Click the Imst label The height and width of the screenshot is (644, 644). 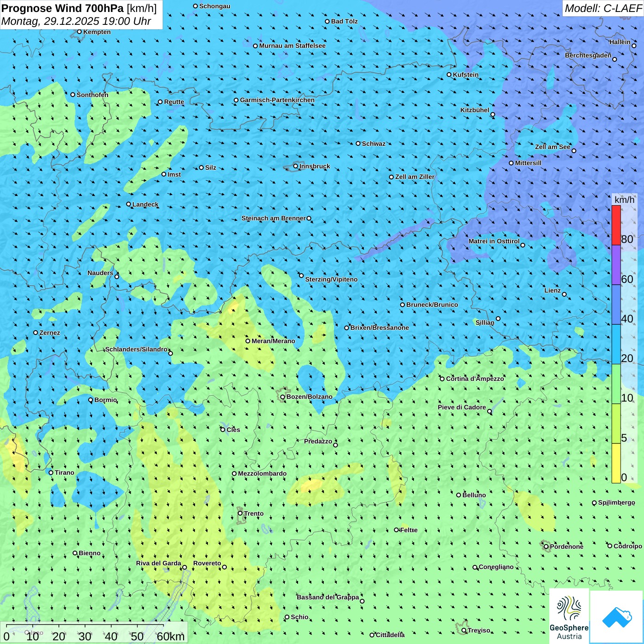click(x=174, y=174)
